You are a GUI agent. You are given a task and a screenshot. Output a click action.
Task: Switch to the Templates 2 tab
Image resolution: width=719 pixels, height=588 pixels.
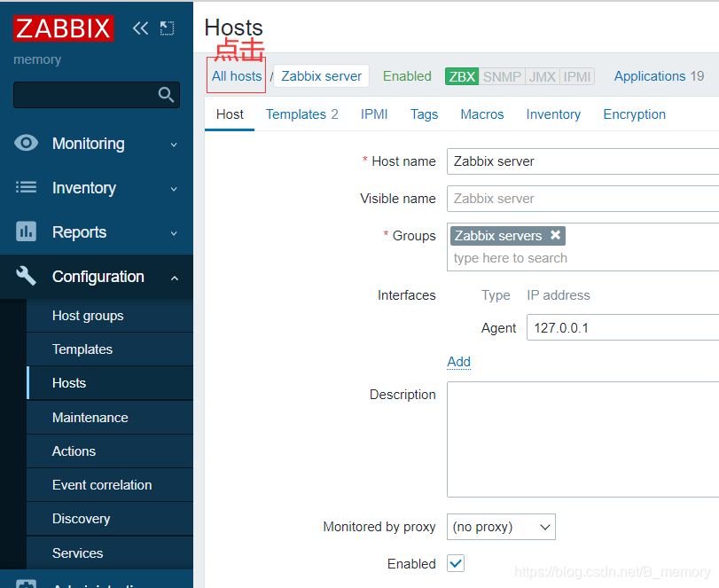(x=301, y=114)
